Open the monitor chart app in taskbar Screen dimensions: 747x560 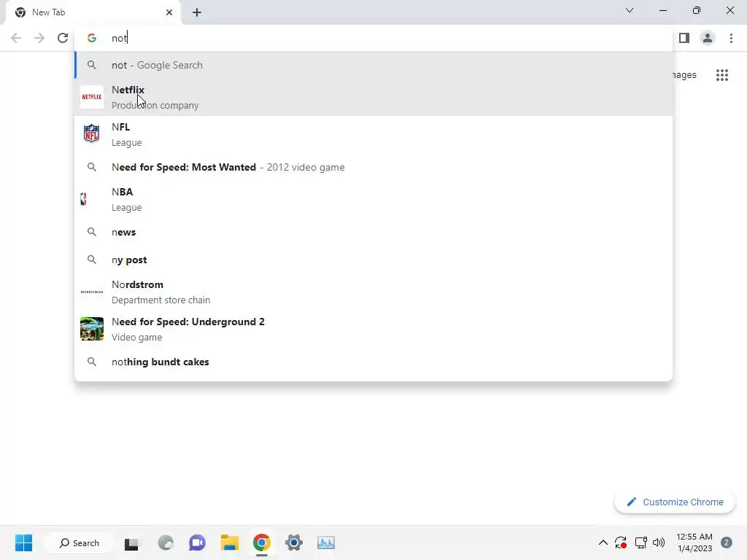pyautogui.click(x=326, y=542)
